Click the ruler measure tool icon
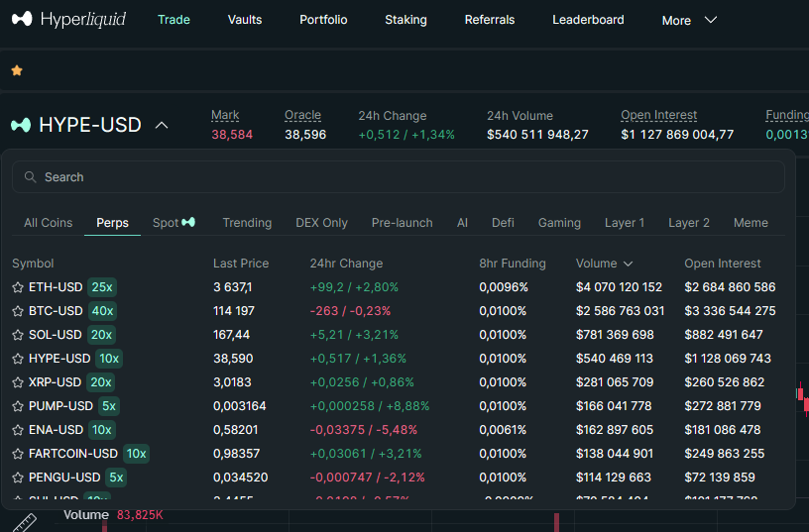Image resolution: width=809 pixels, height=532 pixels. point(24,523)
